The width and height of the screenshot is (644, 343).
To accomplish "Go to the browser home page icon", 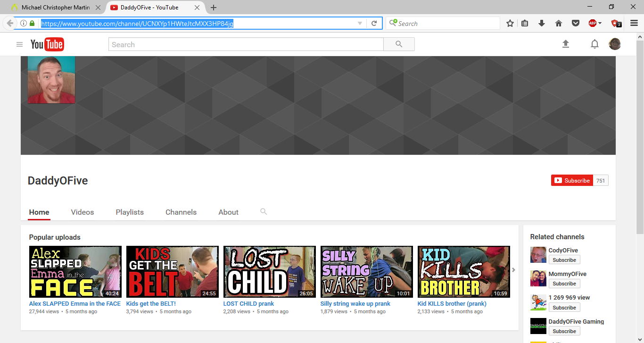I will coord(559,23).
